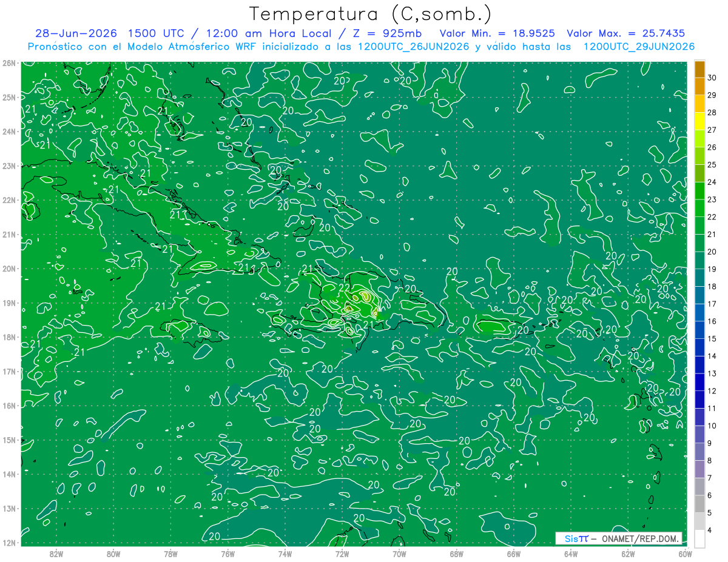Click the dark blue legend swatch between 12 and 13

click(x=699, y=382)
